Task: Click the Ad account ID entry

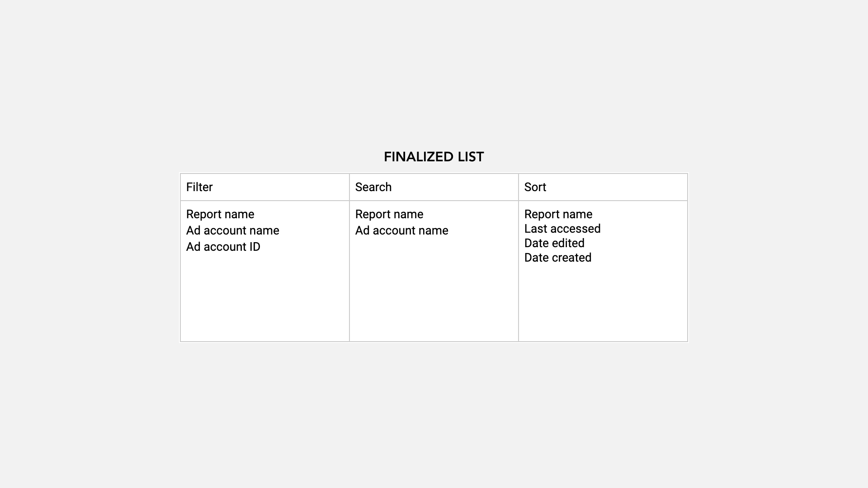Action: [223, 247]
